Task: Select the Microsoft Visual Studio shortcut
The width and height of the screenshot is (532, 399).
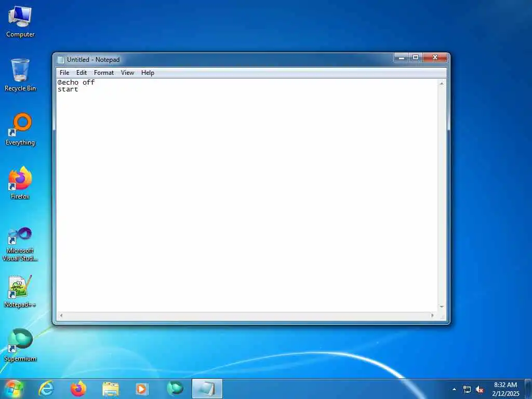Action: 20,244
